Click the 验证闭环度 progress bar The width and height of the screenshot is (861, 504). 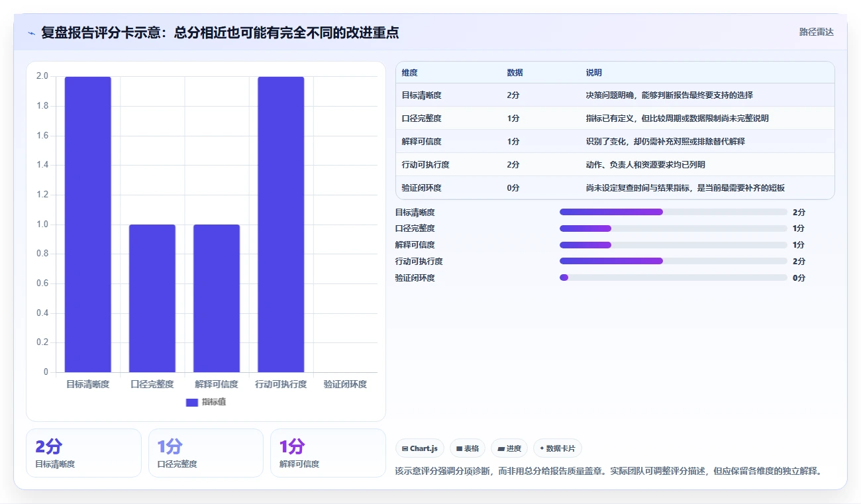(x=674, y=277)
